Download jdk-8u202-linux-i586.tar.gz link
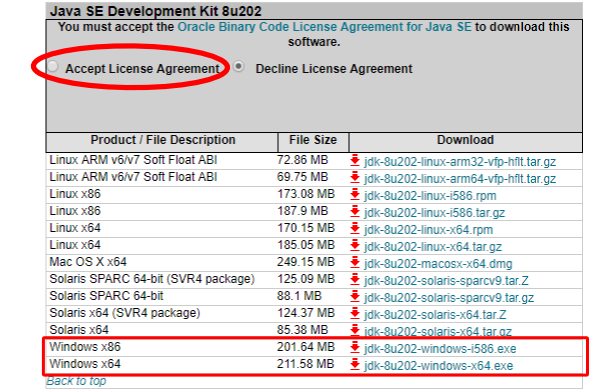Image resolution: width=589 pixels, height=392 pixels. click(434, 213)
